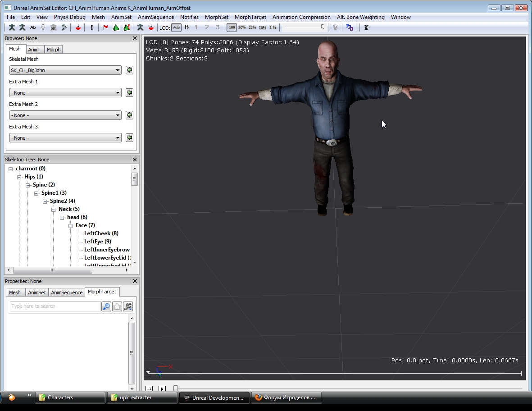Toggle the 50% LOD display button
The image size is (532, 411).
pyautogui.click(x=242, y=27)
